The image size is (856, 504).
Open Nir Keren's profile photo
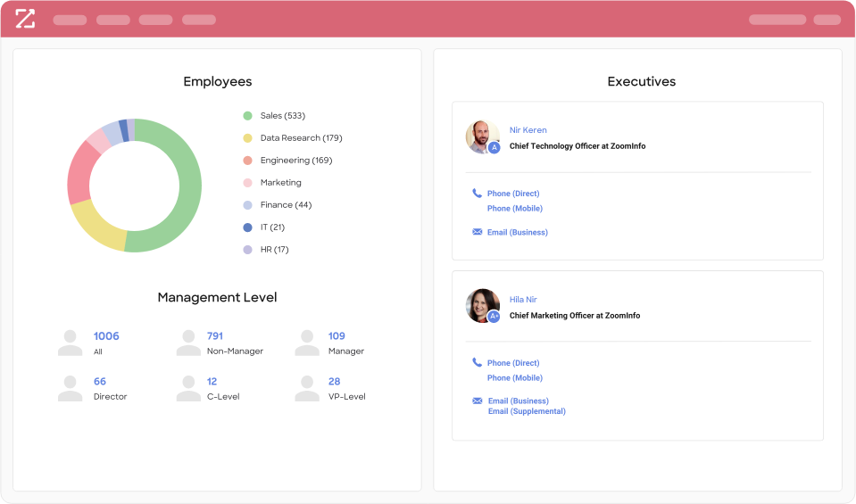pos(482,136)
